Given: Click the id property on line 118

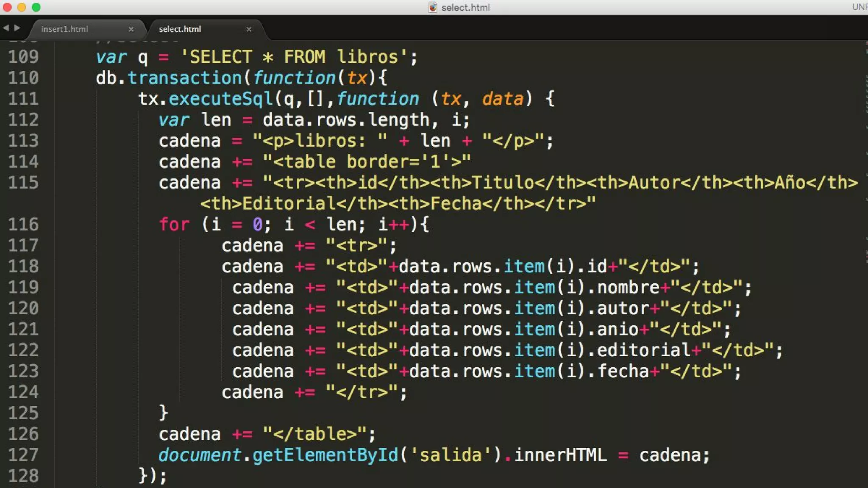Looking at the screenshot, I should (598, 266).
